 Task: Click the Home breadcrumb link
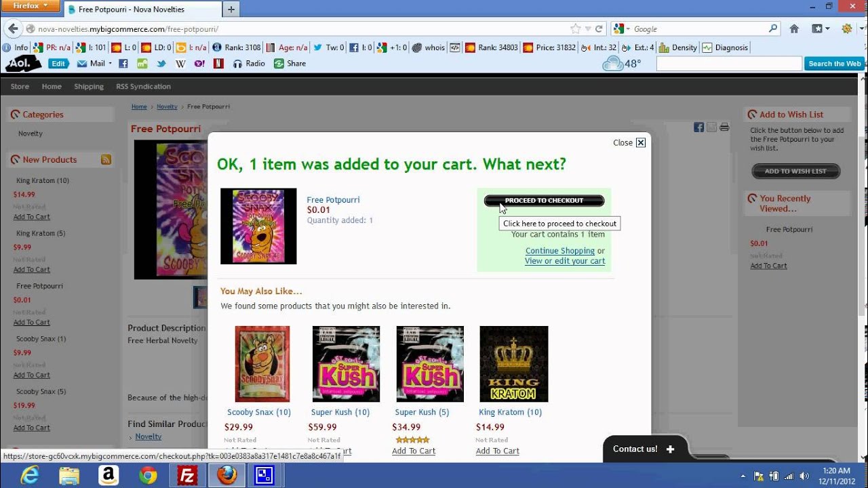[139, 106]
